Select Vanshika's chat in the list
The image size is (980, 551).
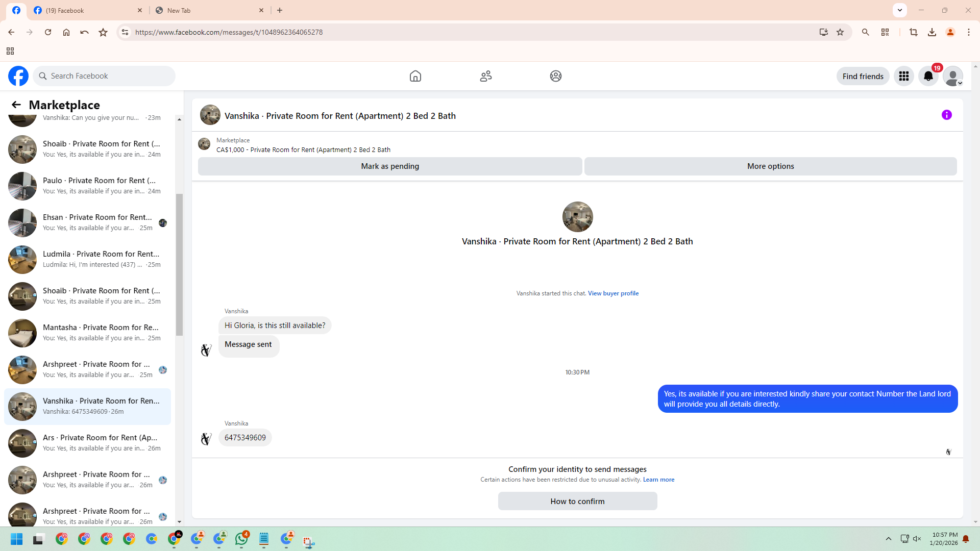pos(87,407)
